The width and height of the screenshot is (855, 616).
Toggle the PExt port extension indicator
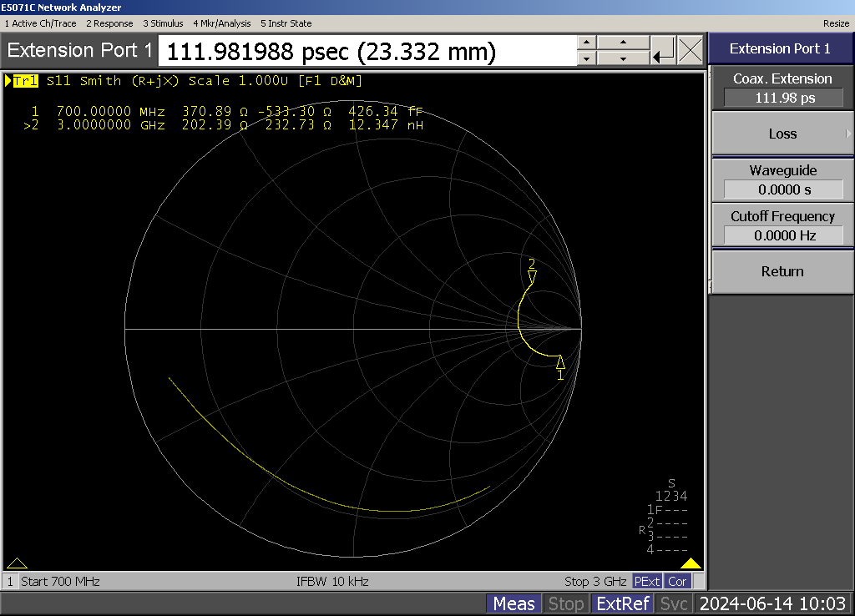pyautogui.click(x=646, y=581)
